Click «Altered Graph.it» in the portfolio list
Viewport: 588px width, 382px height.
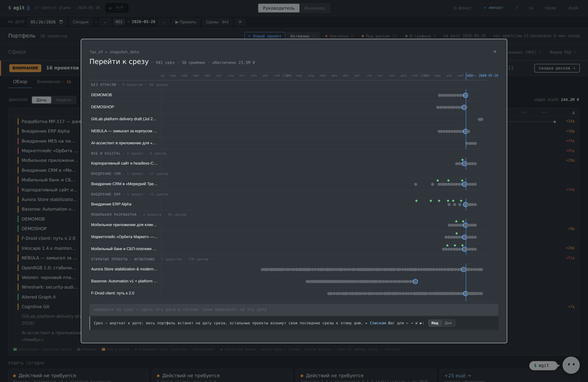coord(39,297)
